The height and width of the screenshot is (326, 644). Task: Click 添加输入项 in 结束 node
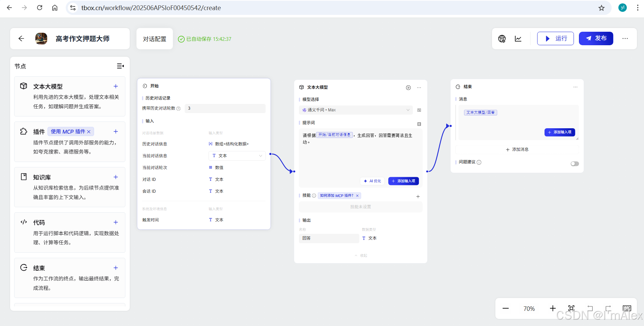coord(560,132)
